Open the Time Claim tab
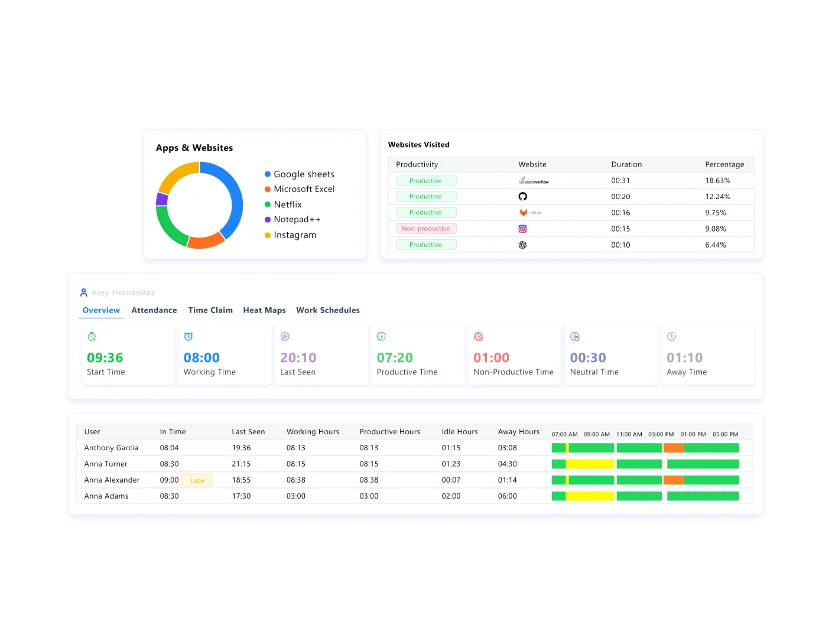The image size is (832, 644). (210, 310)
